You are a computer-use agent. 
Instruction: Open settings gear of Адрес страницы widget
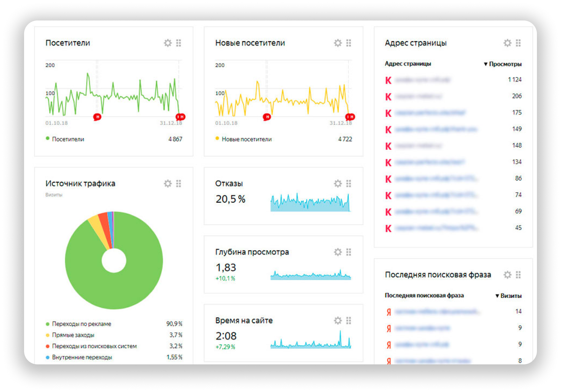(x=507, y=43)
